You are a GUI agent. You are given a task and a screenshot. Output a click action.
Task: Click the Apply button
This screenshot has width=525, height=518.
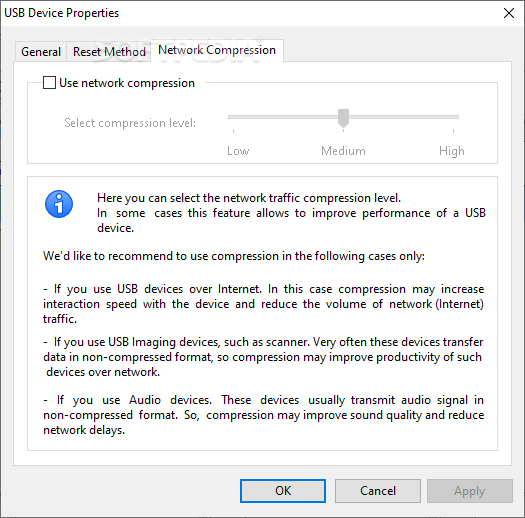pyautogui.click(x=470, y=491)
